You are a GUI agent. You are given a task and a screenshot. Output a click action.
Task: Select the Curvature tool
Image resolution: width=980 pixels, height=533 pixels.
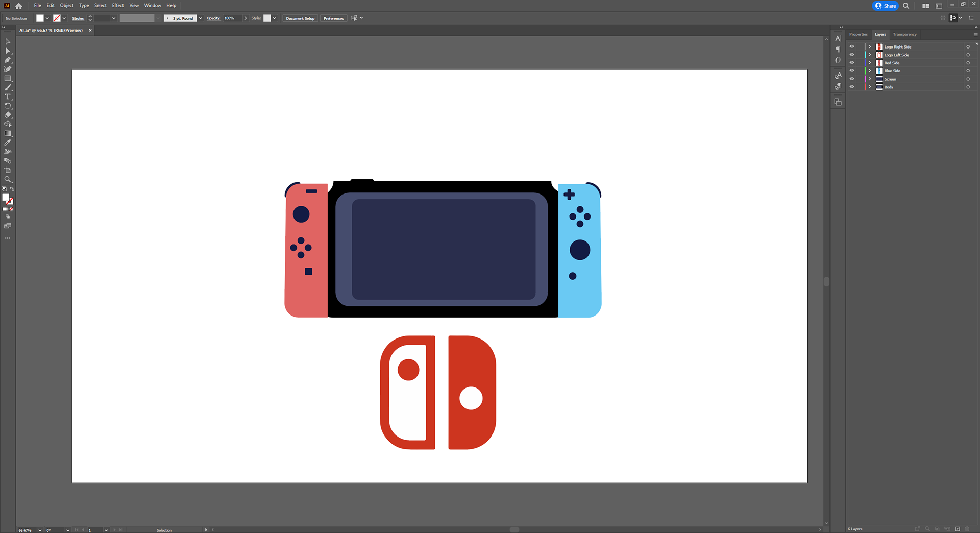8,69
